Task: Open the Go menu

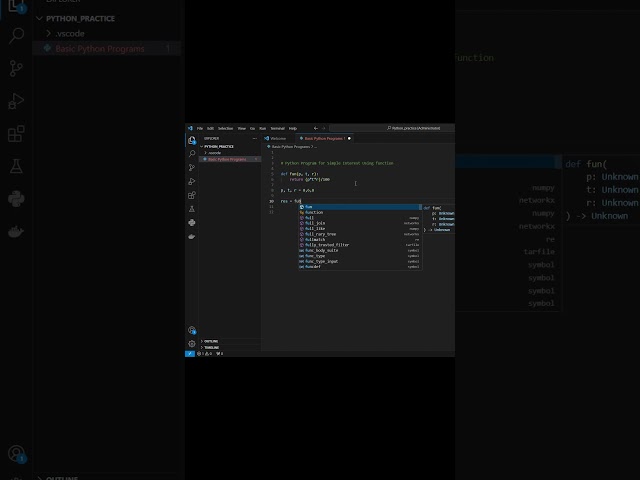Action: click(x=252, y=128)
